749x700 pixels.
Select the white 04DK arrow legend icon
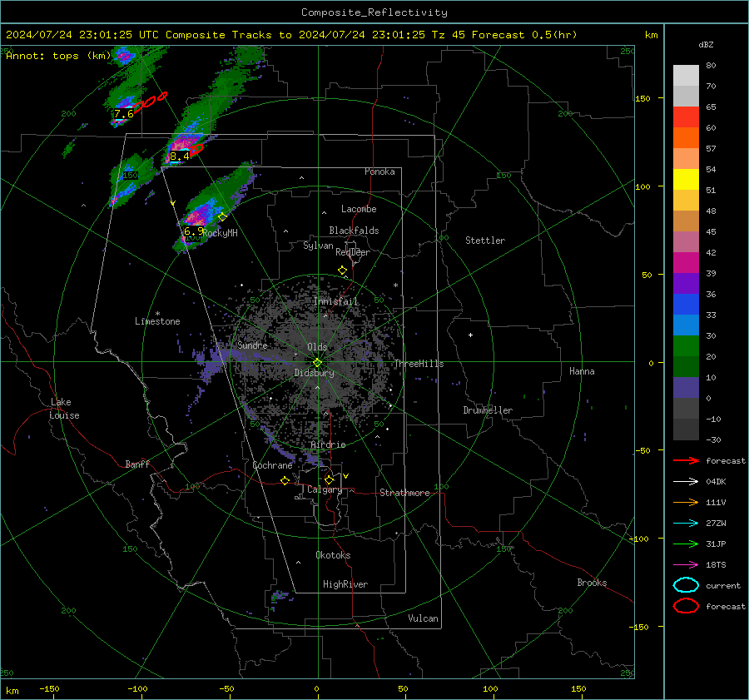pyautogui.click(x=686, y=481)
